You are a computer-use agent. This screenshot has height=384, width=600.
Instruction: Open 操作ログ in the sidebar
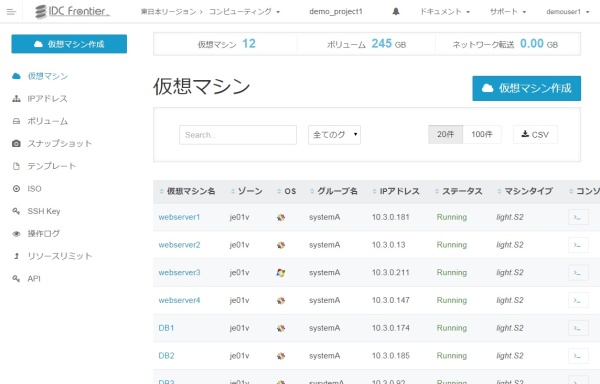pyautogui.click(x=43, y=233)
